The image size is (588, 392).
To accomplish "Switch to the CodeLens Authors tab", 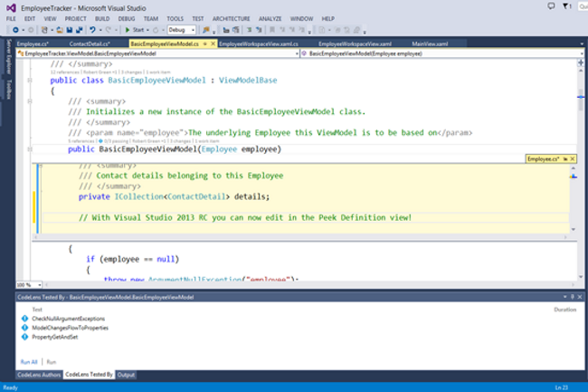I will pyautogui.click(x=39, y=374).
